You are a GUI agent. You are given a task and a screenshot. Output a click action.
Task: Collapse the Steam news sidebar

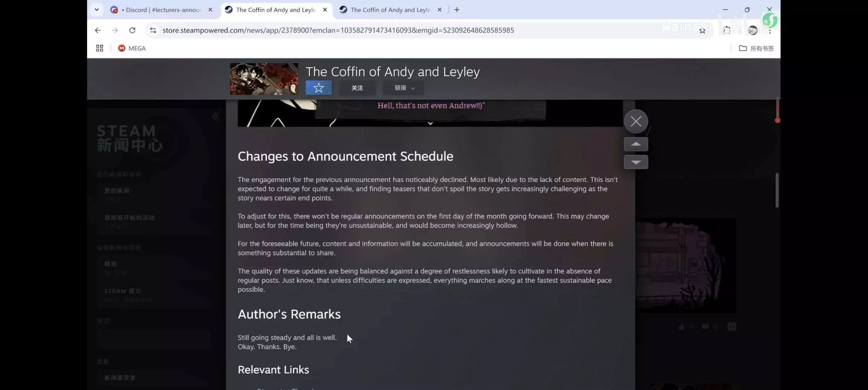point(216,117)
